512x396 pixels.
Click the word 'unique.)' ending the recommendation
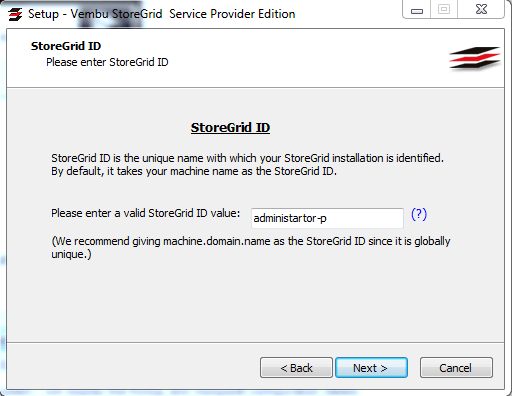pos(71,254)
